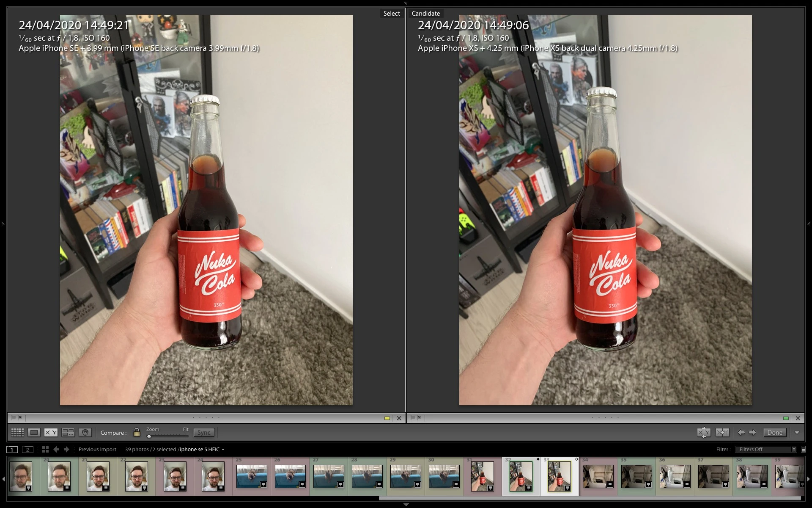
Task: Select the Compare XY view button
Action: (x=51, y=432)
